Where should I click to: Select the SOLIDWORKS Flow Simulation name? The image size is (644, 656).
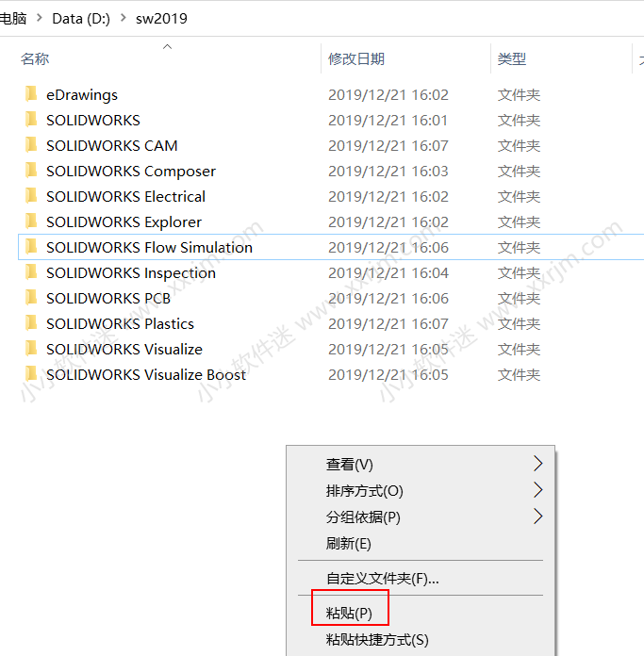(149, 248)
